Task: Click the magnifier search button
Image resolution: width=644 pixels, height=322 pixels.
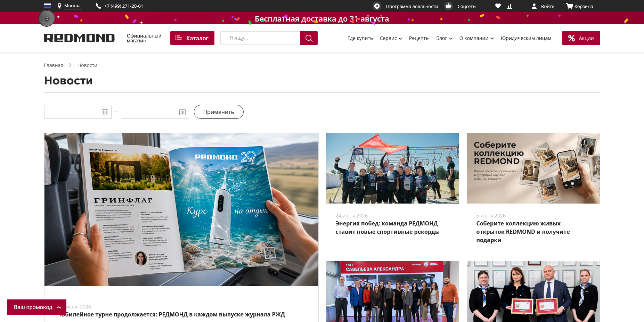Action: [x=309, y=38]
